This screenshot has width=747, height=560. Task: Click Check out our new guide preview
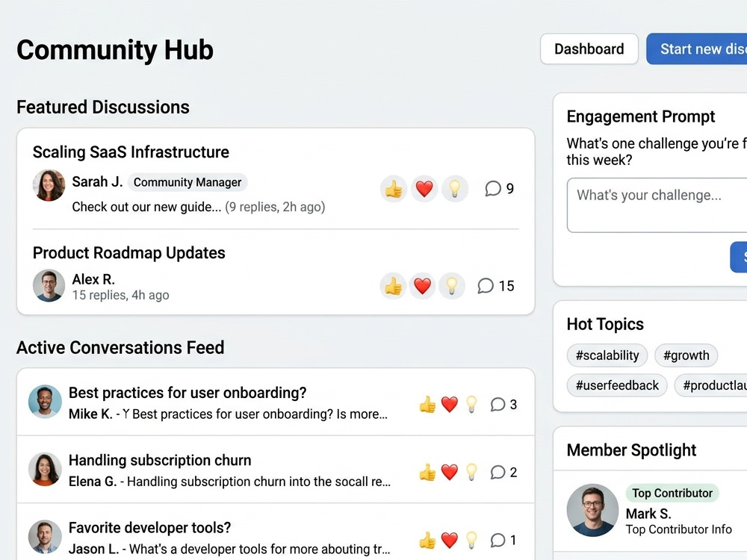coord(146,207)
